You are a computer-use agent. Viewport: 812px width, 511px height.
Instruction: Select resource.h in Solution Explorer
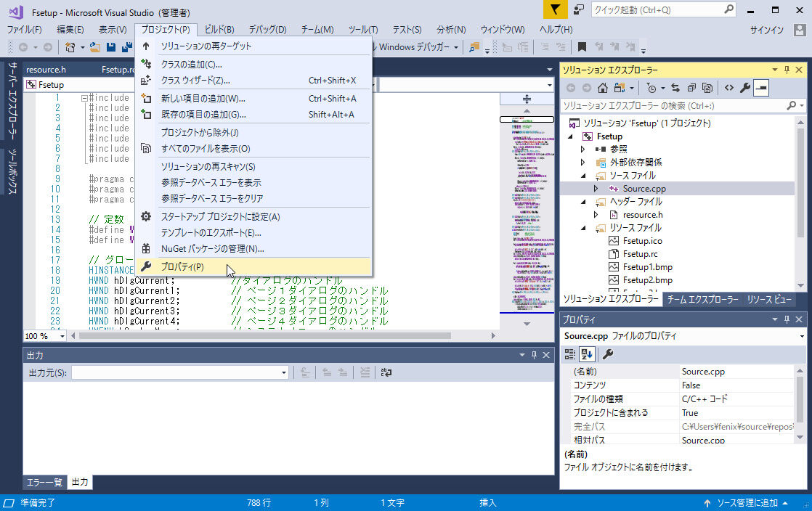pos(643,215)
